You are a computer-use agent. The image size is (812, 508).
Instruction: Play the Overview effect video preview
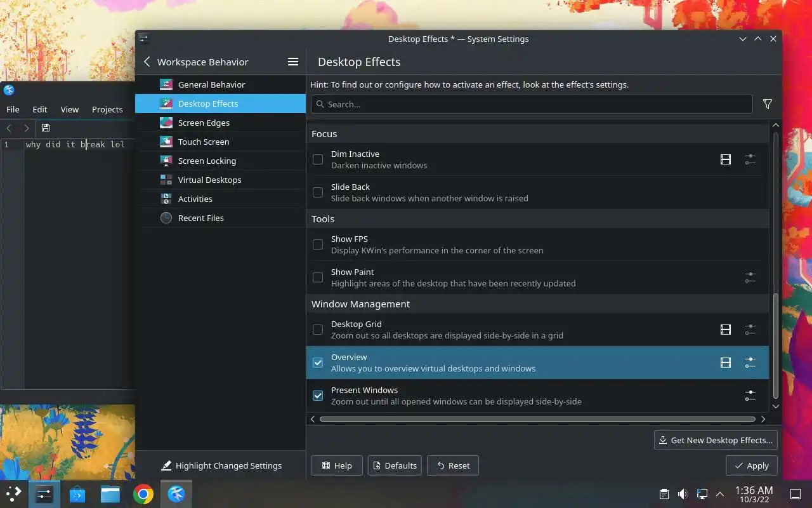point(726,363)
